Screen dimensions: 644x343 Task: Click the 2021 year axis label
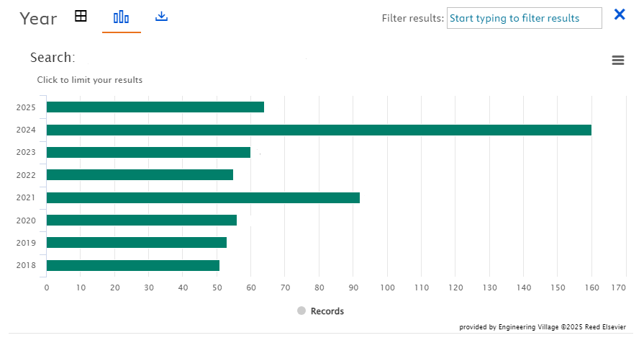(26, 197)
